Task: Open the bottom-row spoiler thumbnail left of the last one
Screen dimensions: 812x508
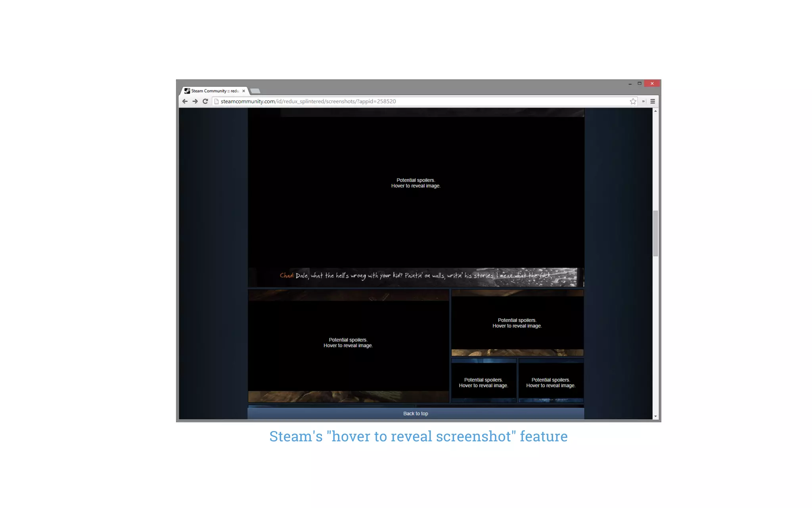Action: coord(484,381)
